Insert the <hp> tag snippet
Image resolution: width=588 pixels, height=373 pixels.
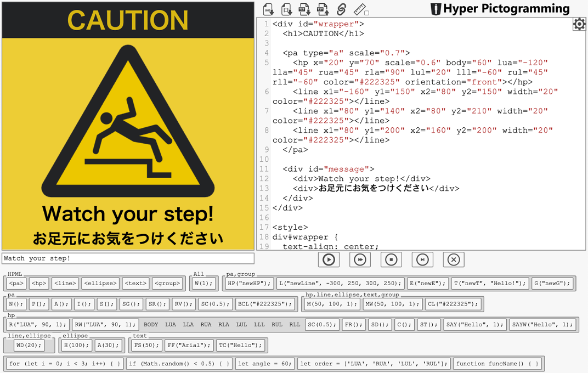click(x=39, y=284)
